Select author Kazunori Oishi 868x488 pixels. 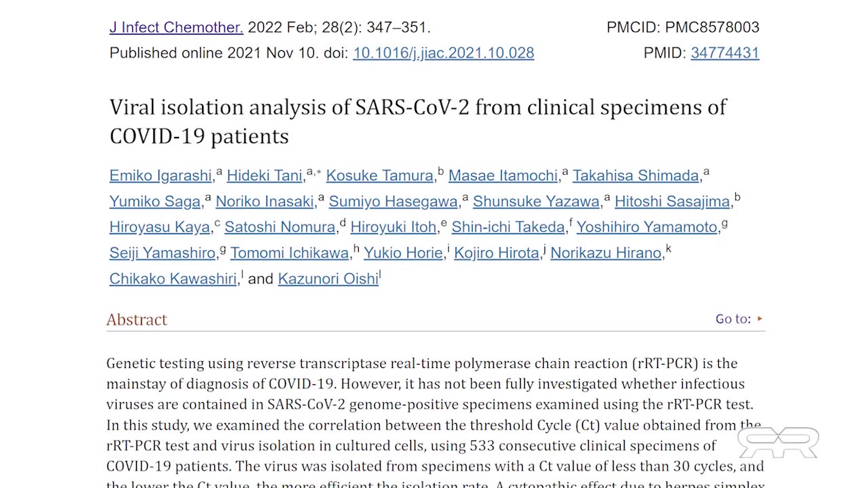pyautogui.click(x=328, y=279)
